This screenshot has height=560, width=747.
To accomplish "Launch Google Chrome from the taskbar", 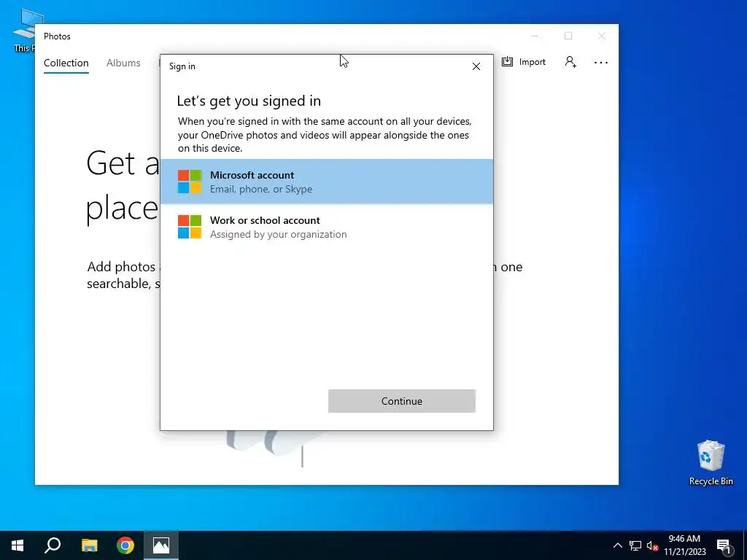I will point(125,545).
